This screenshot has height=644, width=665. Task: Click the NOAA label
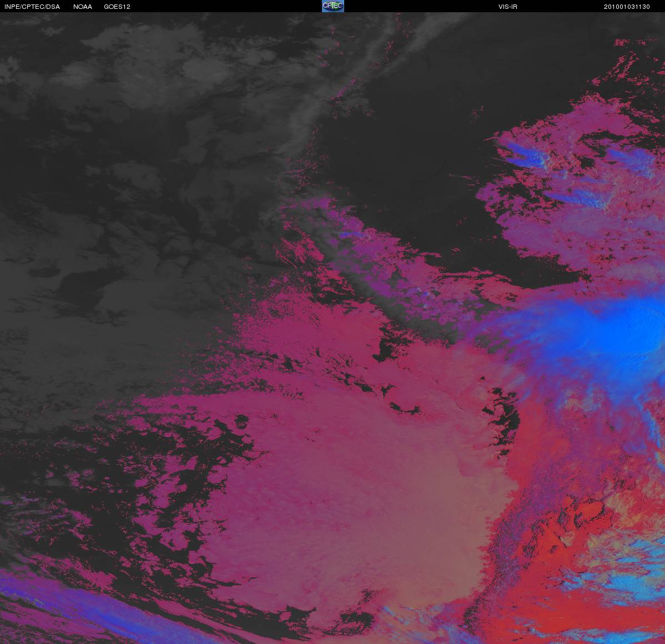[x=83, y=7]
